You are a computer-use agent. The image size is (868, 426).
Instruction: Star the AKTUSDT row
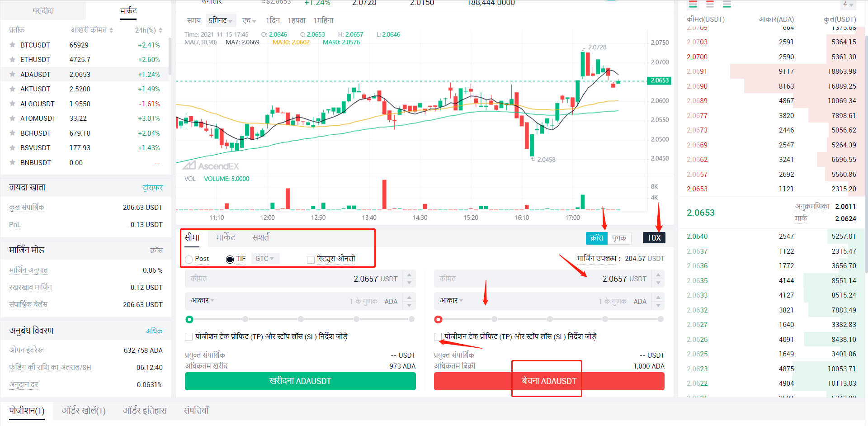13,89
